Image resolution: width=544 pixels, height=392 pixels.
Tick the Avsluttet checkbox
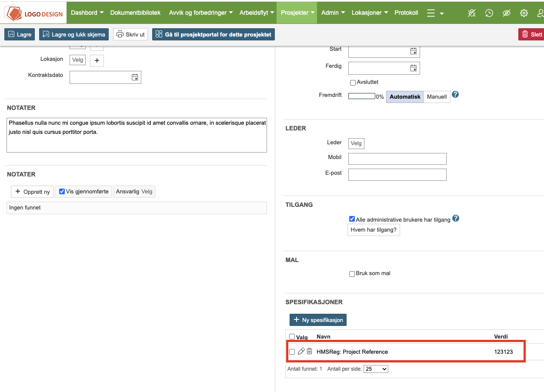[x=353, y=83]
